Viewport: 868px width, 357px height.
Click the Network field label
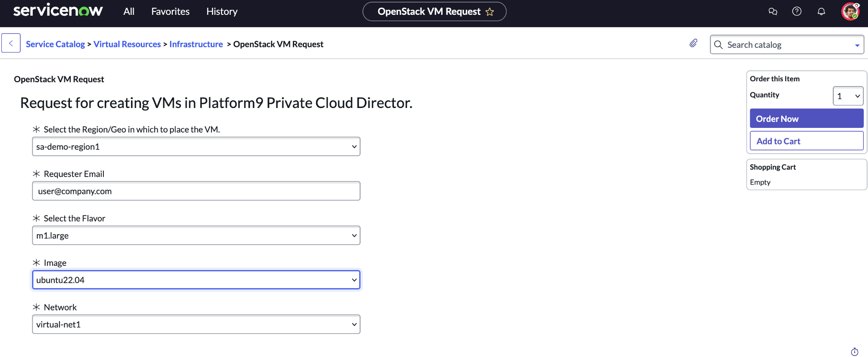pyautogui.click(x=60, y=307)
